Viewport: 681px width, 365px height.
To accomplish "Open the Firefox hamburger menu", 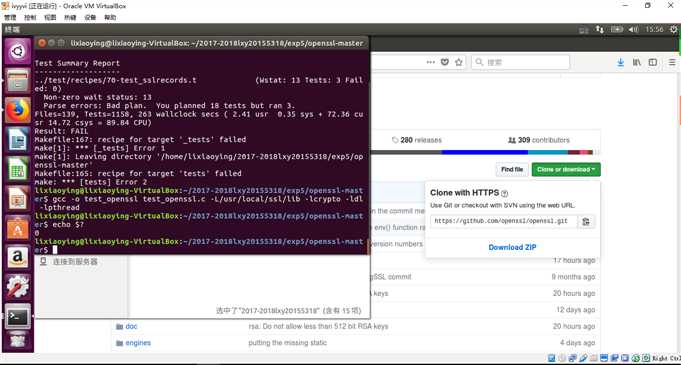I will pyautogui.click(x=672, y=62).
